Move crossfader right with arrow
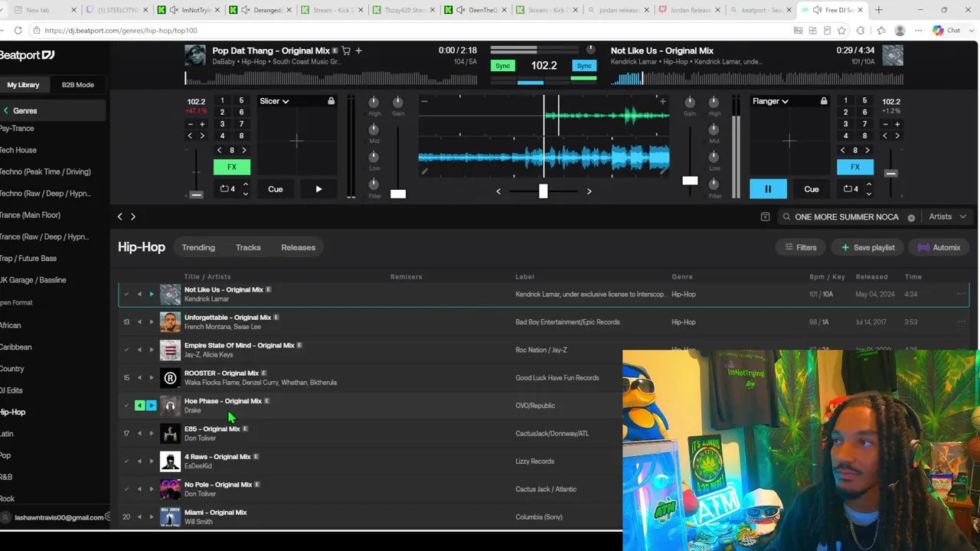 pos(589,191)
